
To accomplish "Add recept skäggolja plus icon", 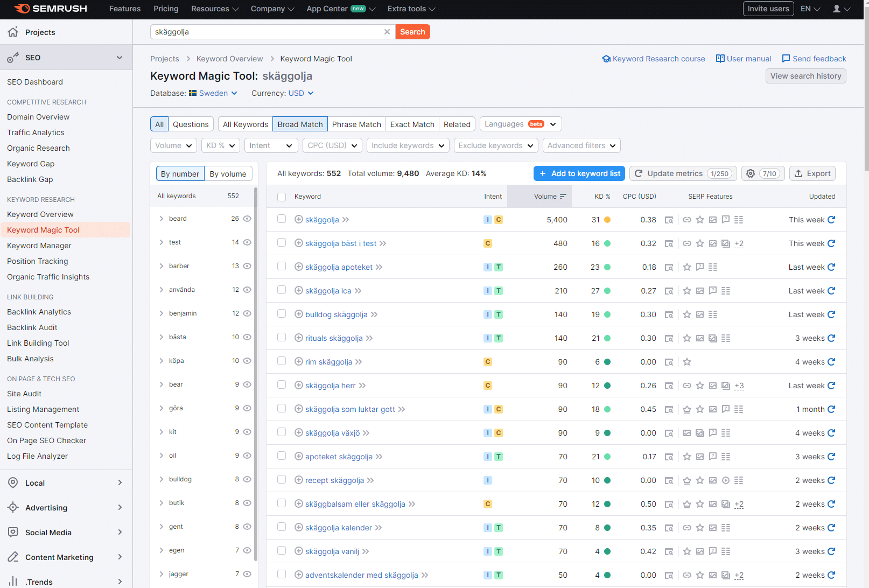I will (x=299, y=480).
